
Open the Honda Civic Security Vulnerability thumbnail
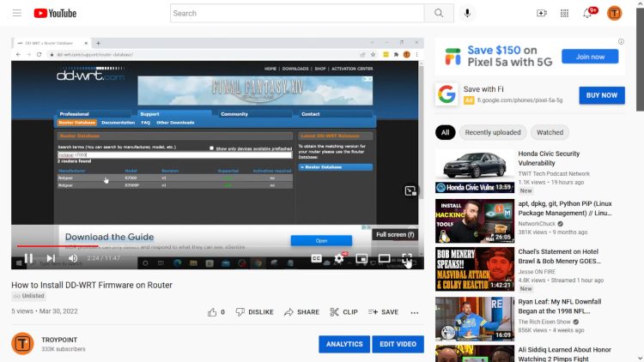(x=474, y=172)
